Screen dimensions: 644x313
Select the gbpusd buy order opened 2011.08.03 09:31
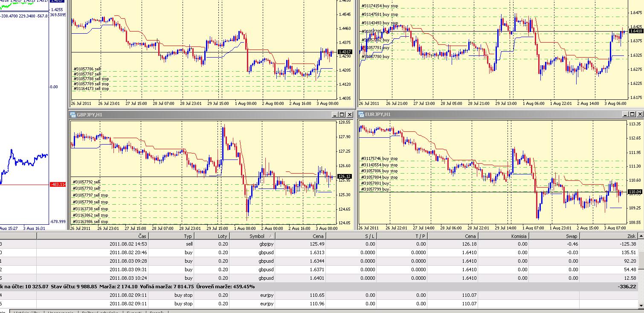click(319, 270)
